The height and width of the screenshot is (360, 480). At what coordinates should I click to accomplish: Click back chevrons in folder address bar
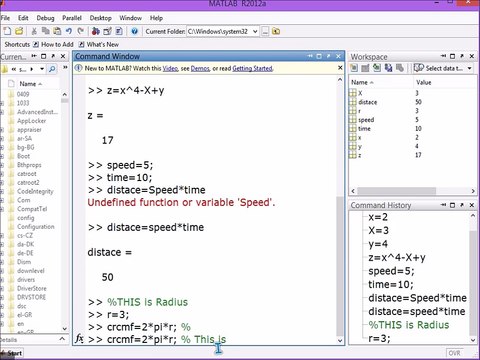coord(14,69)
